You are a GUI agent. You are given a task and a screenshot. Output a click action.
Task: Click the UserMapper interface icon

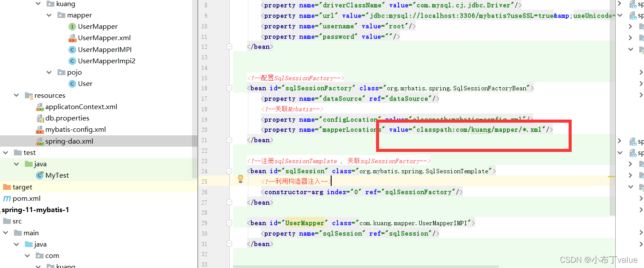pyautogui.click(x=72, y=27)
